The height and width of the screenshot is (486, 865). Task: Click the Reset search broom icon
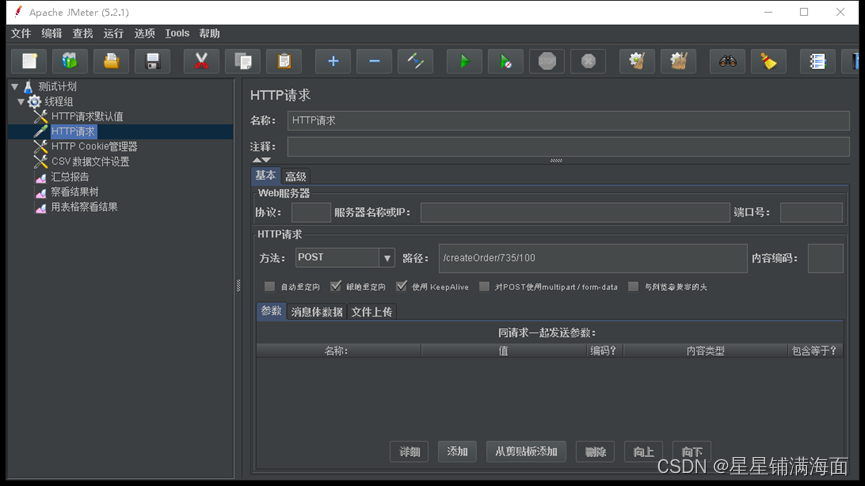(x=768, y=61)
